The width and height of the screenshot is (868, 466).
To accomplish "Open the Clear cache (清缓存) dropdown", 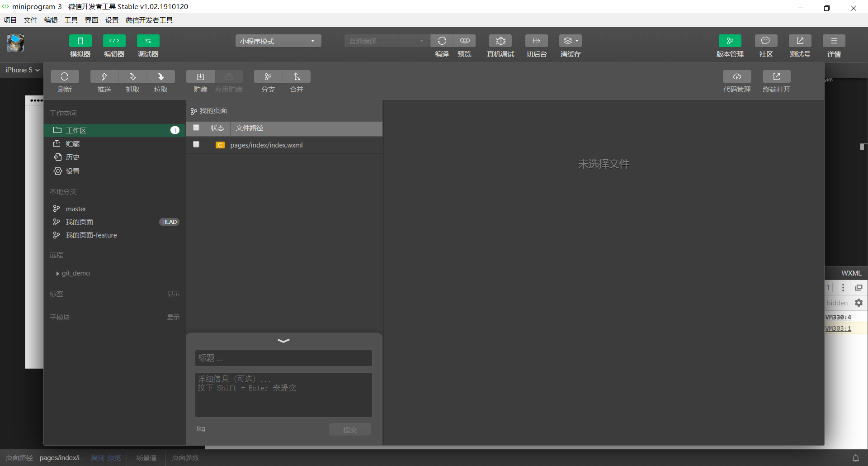I will click(571, 41).
